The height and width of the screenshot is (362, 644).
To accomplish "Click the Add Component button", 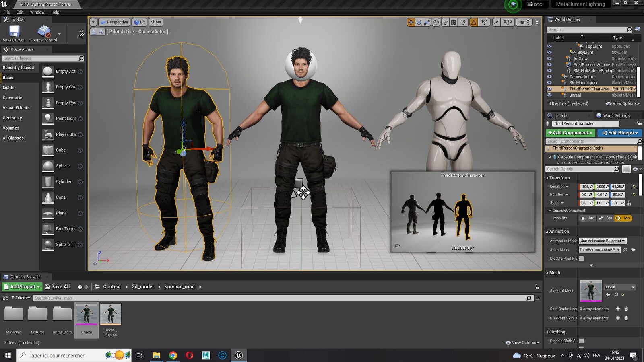I will point(570,133).
